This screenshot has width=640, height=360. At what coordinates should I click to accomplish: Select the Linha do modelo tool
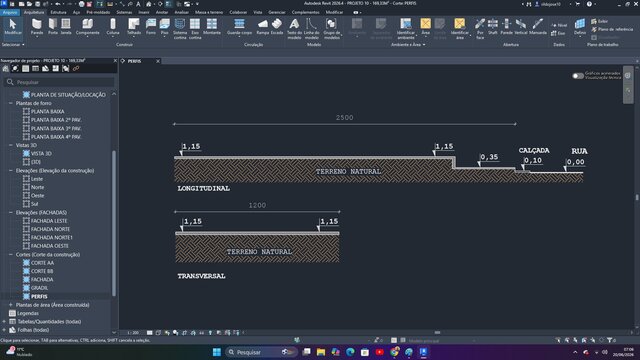(x=311, y=29)
